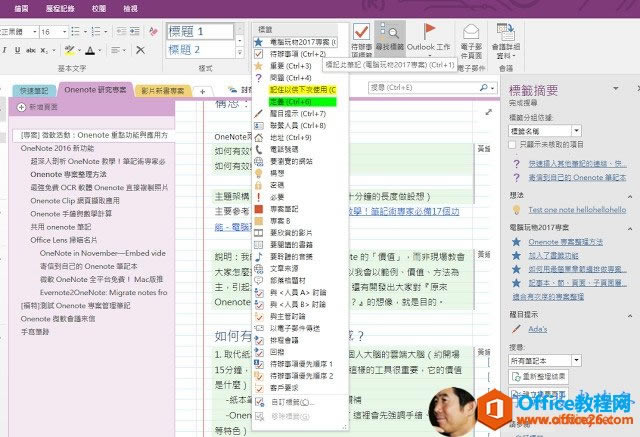Expand the styles gallery more arrow

[240, 52]
